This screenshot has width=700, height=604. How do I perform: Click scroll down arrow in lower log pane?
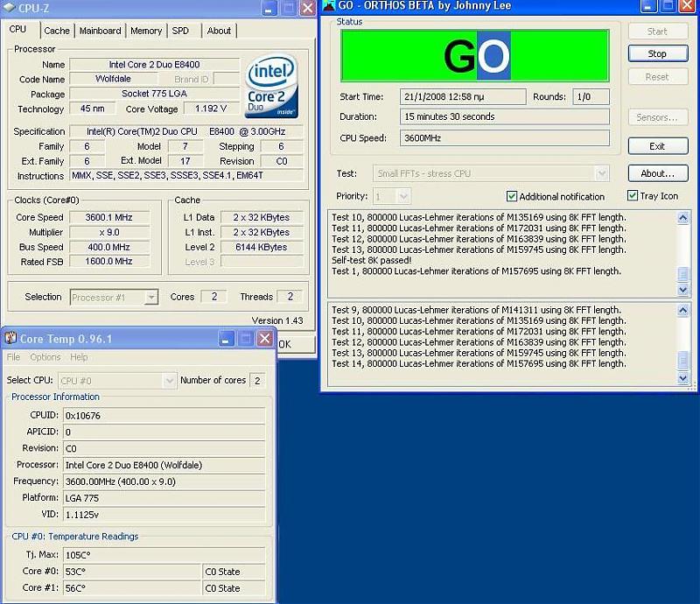683,378
